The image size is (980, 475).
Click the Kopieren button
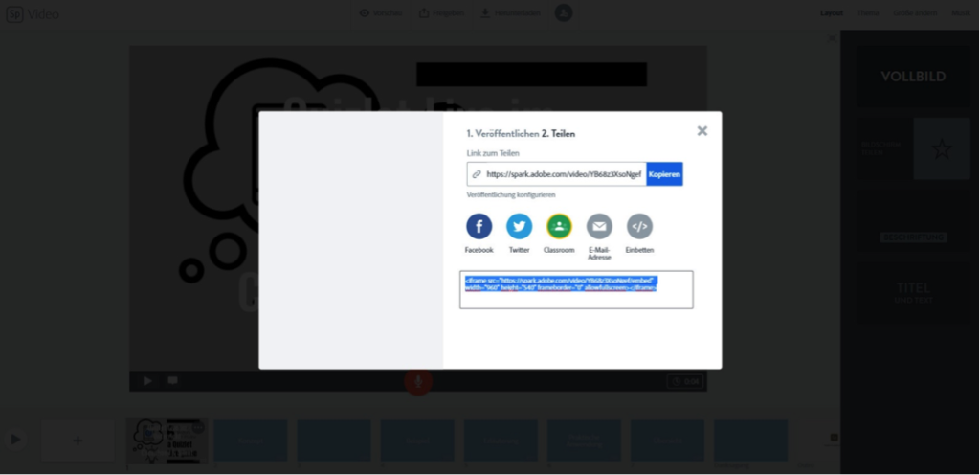(x=664, y=174)
